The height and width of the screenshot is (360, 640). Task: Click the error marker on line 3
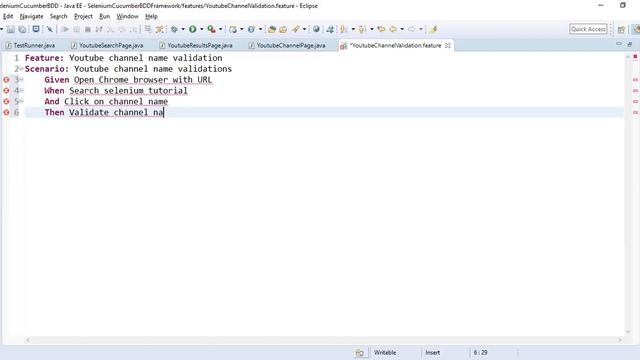coord(7,80)
